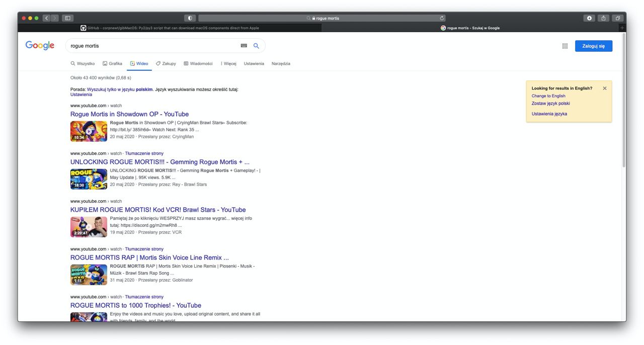This screenshot has height=345, width=644.
Task: Click Wyszukuj tylko w języku polskim link
Action: (x=120, y=90)
